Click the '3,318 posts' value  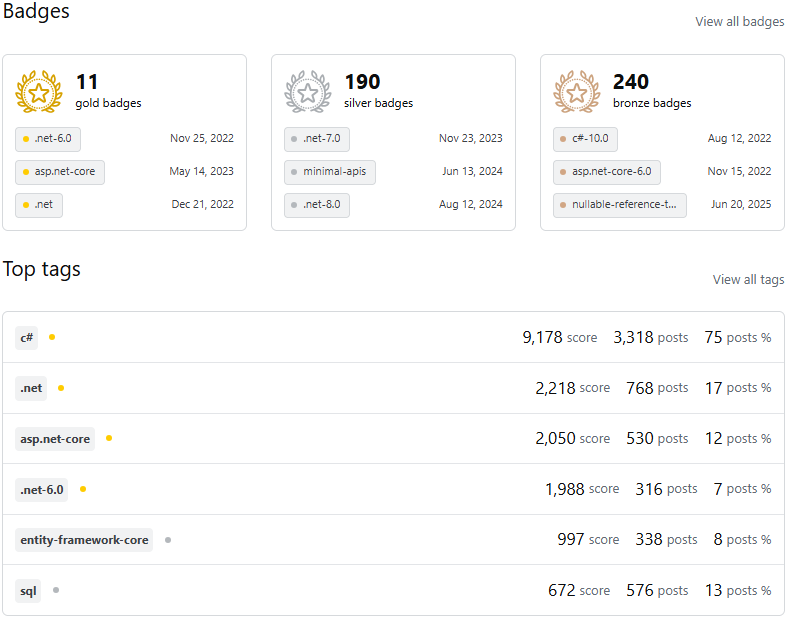click(651, 338)
